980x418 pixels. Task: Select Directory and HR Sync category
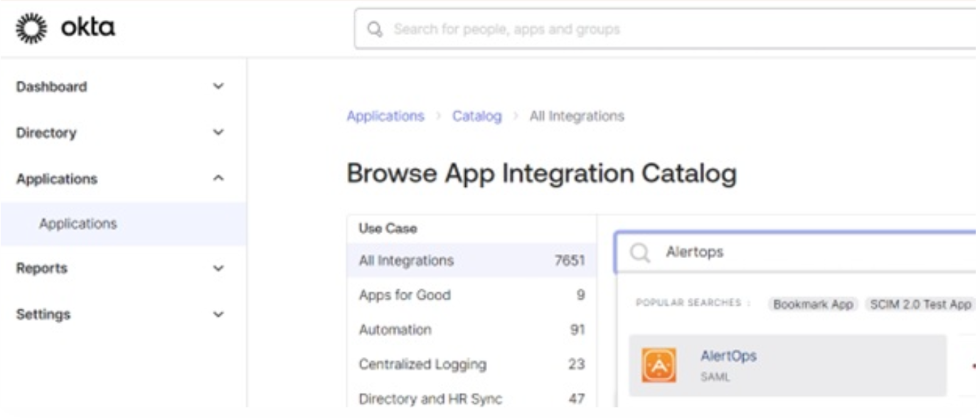tap(430, 399)
